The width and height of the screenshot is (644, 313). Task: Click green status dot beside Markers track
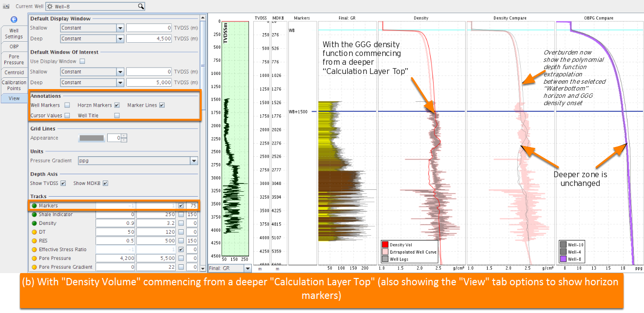(34, 206)
